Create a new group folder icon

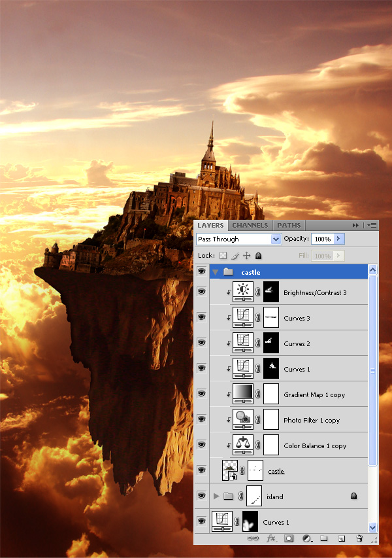point(324,538)
